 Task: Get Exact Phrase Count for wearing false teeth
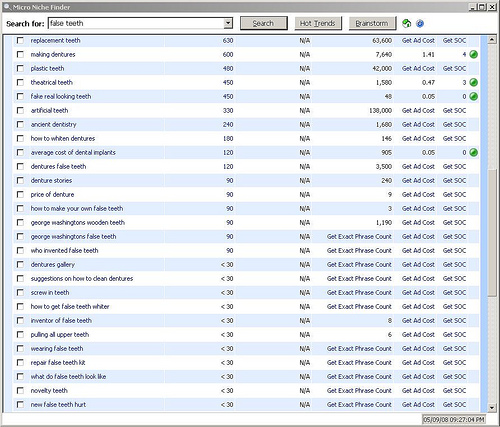coord(359,348)
